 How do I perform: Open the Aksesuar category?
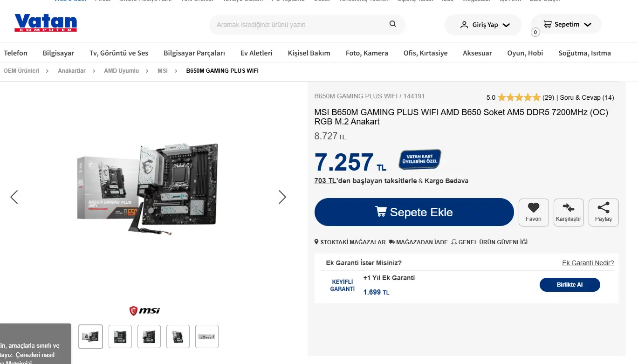477,53
